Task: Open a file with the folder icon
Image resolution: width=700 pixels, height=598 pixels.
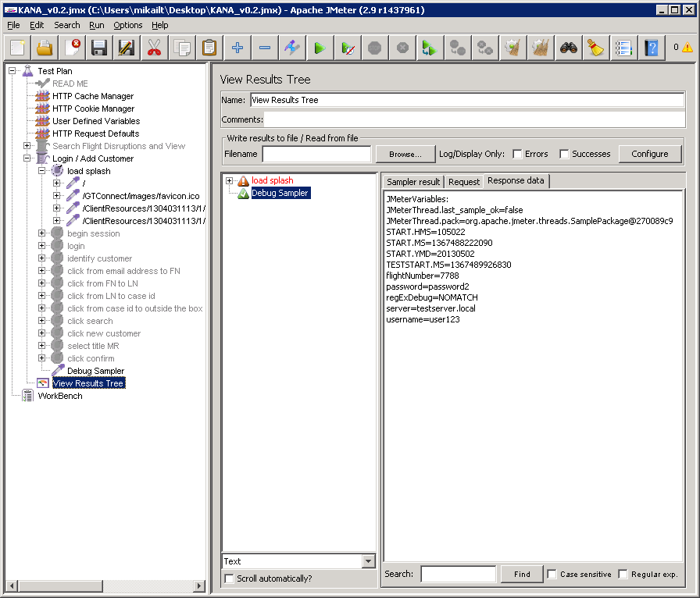Action: 45,48
